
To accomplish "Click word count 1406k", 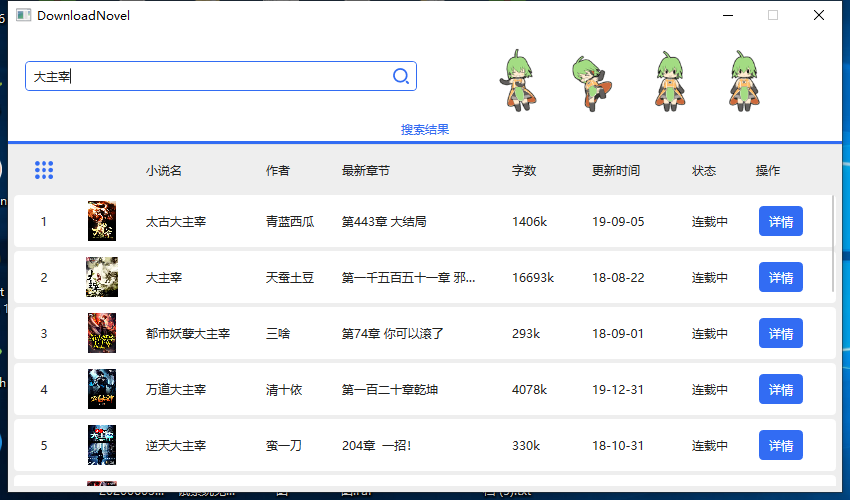I will click(530, 222).
